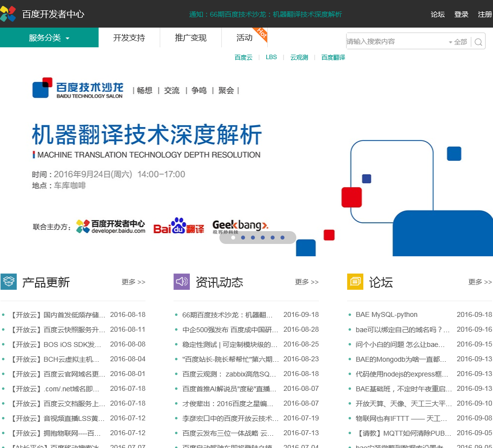The height and width of the screenshot is (448, 493).
Task: Open the 开发支持 menu tab
Action: (129, 38)
